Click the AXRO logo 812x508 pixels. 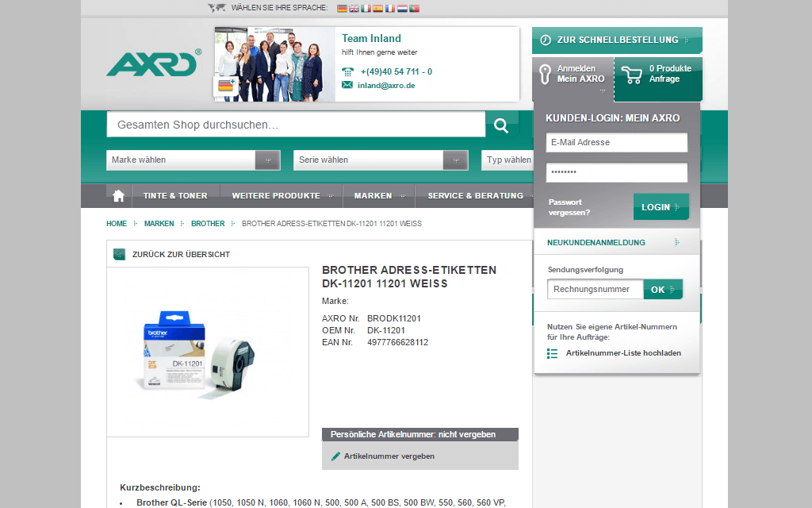(154, 63)
